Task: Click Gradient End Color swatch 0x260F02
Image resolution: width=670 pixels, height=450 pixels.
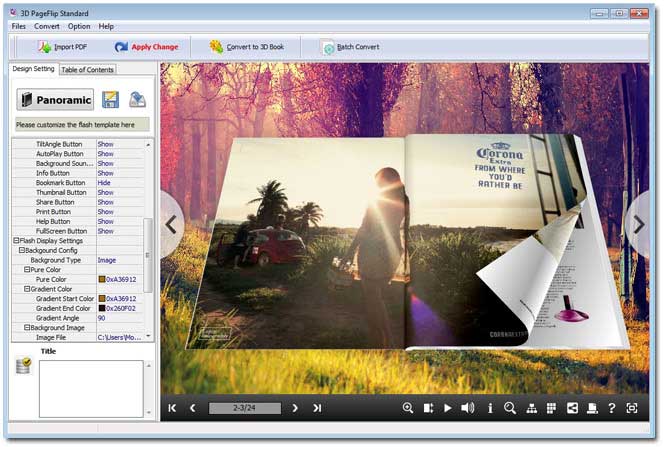Action: (102, 308)
